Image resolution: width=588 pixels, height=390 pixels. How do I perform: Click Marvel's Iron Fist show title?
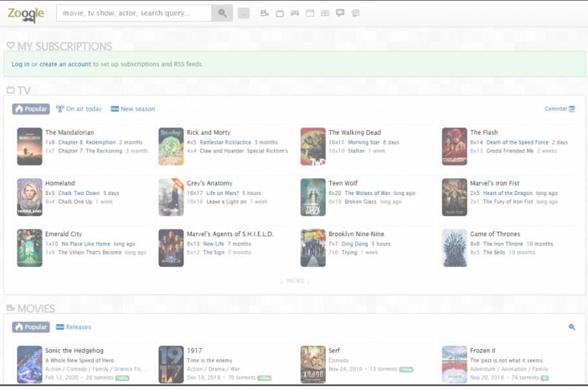click(494, 183)
